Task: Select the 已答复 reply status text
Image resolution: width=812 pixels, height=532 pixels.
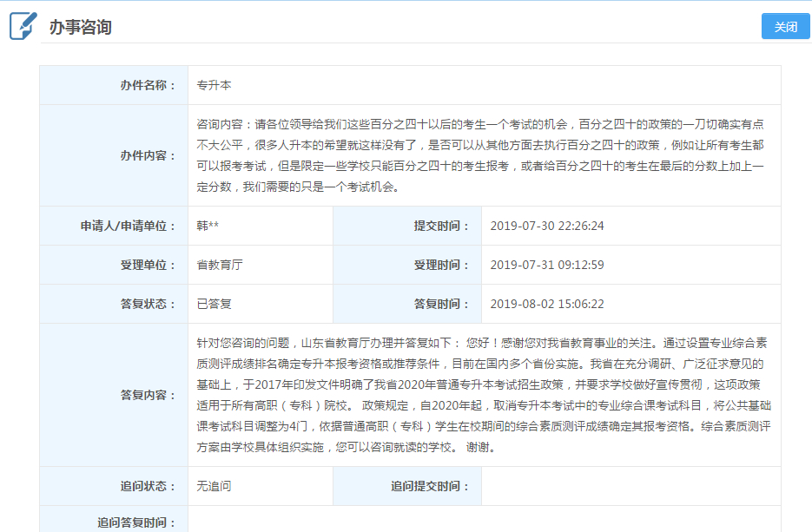Action: pos(212,304)
